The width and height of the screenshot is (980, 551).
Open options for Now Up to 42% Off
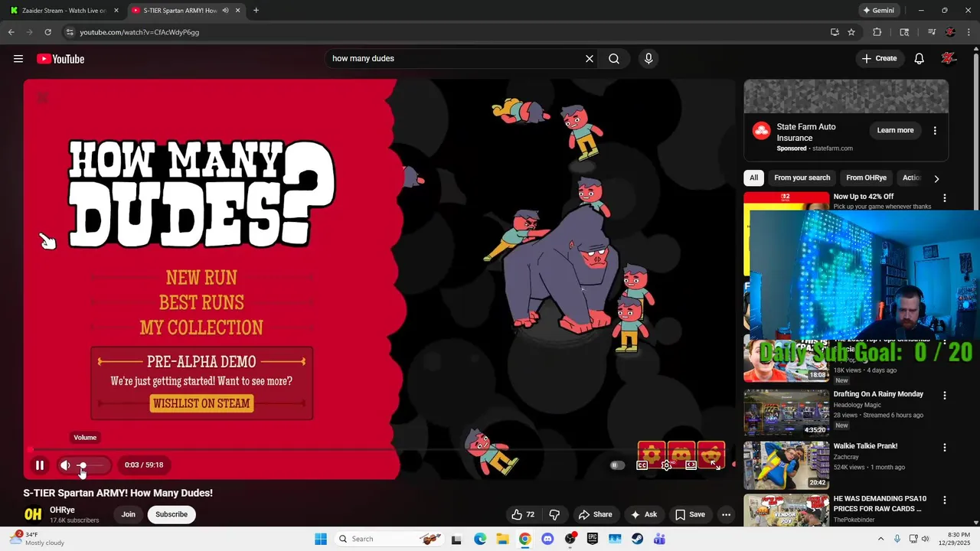(x=944, y=197)
